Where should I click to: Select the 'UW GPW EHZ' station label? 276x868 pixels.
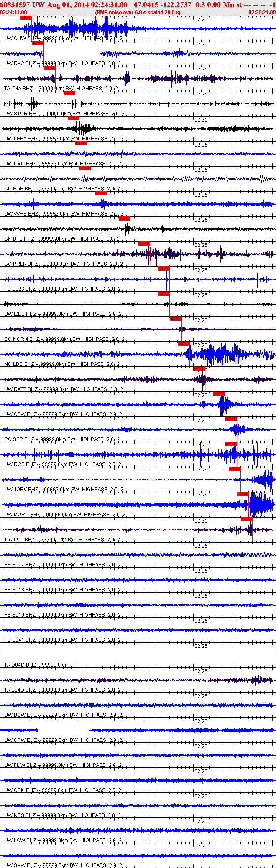click(20, 414)
